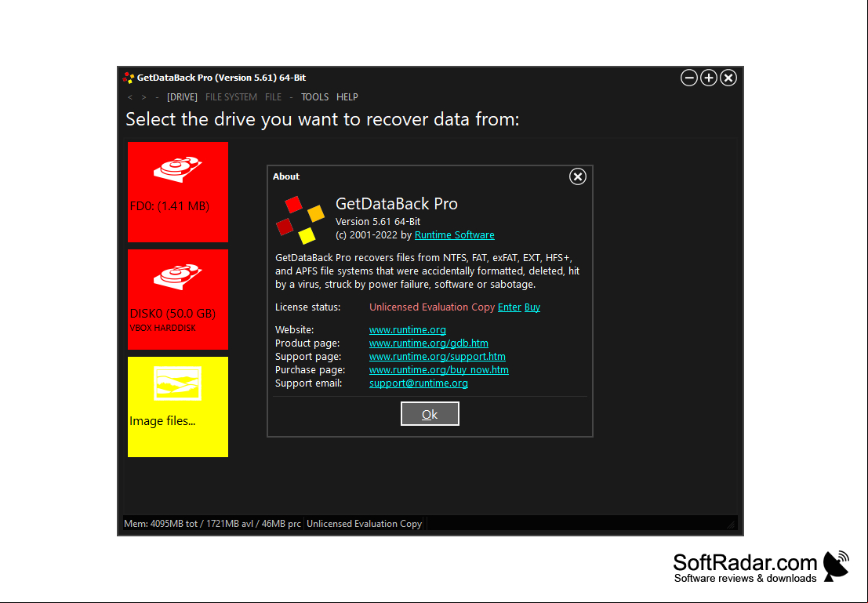Screen dimensions: 868x603
Task: Click the window resize grip in status bar
Action: [732, 525]
